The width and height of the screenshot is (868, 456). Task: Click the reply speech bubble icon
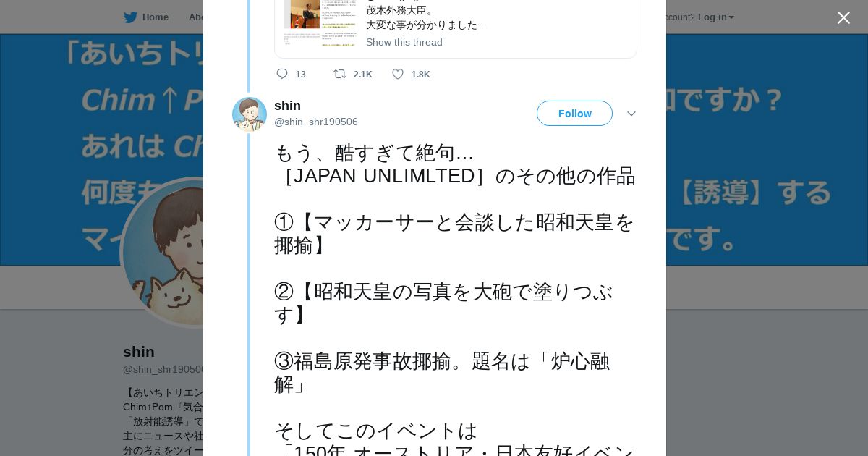tap(282, 74)
